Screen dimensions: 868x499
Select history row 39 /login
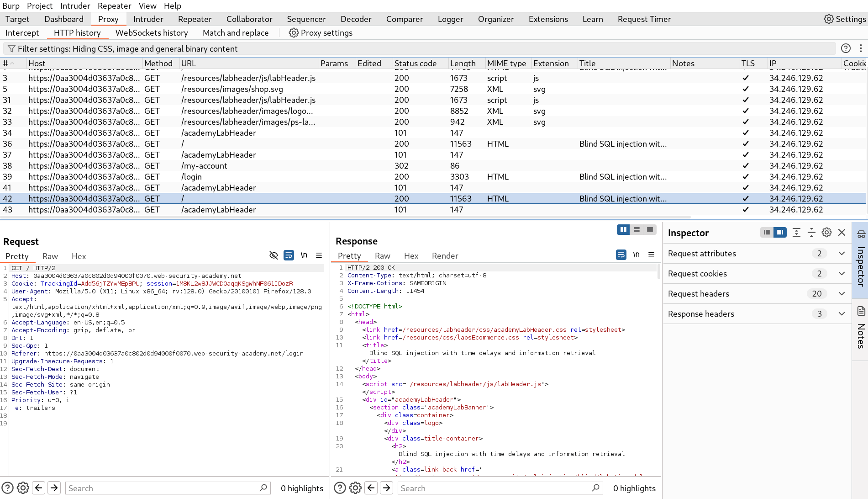tap(433, 176)
